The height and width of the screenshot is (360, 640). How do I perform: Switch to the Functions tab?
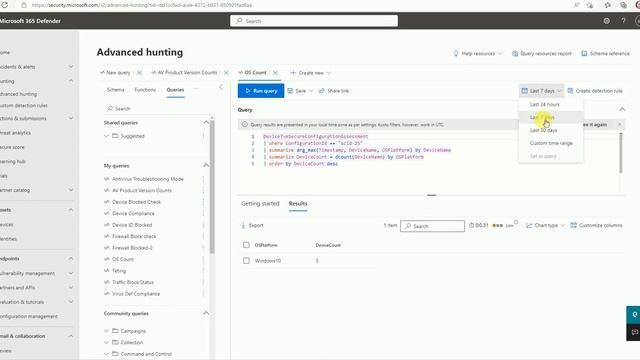click(x=145, y=90)
